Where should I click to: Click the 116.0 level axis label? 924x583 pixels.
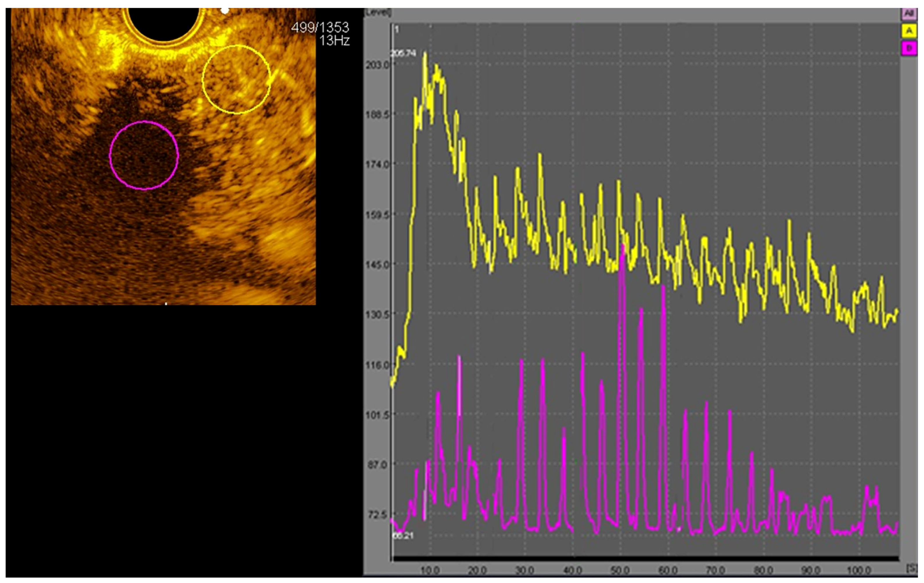[x=377, y=365]
